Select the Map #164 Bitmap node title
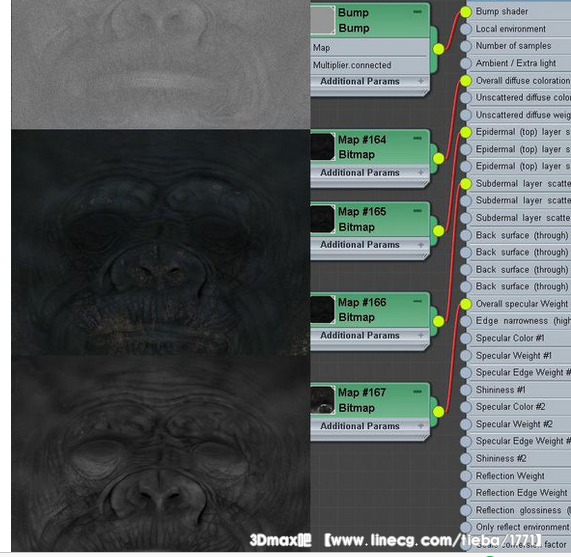 tap(370, 147)
